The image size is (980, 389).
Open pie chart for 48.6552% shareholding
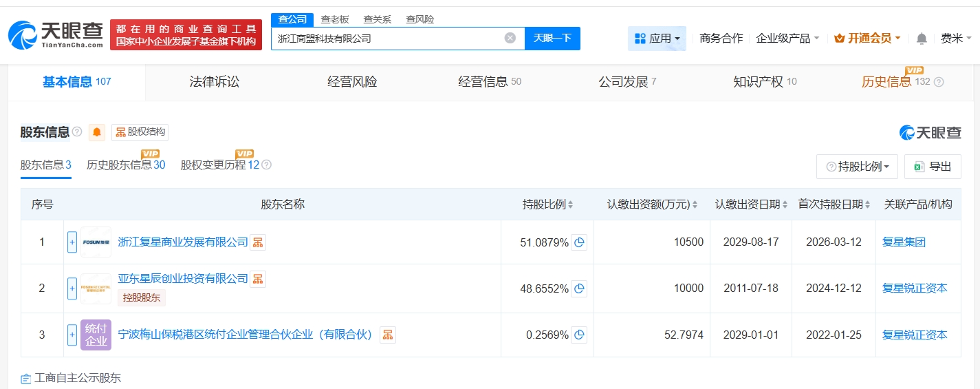pyautogui.click(x=579, y=288)
